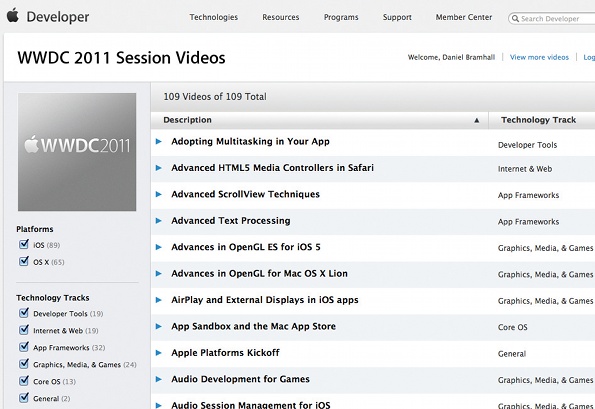Open Advanced ScrollView Techniques title
595x409 pixels.
246,194
